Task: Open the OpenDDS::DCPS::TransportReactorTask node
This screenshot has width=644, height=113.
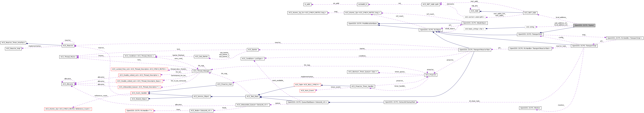Action: coord(475,50)
